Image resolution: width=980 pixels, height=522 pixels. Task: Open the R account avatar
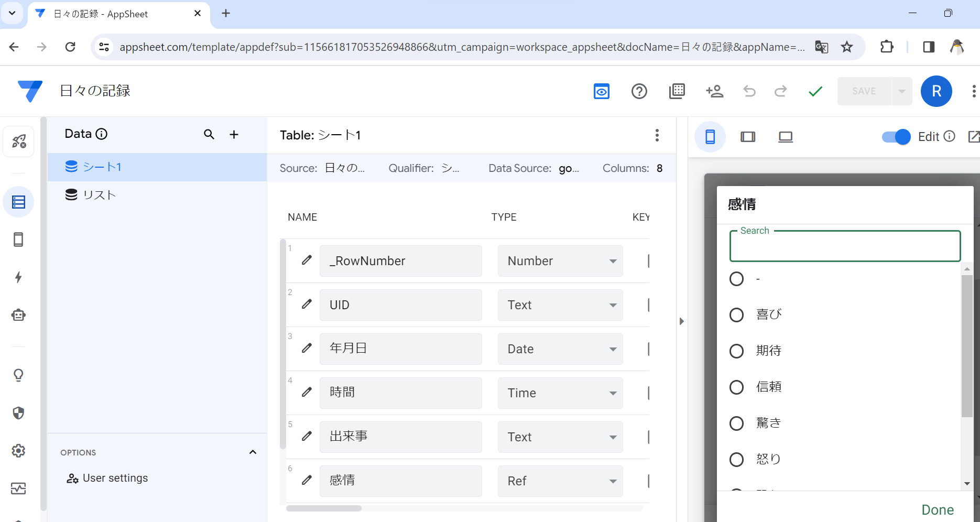(937, 91)
